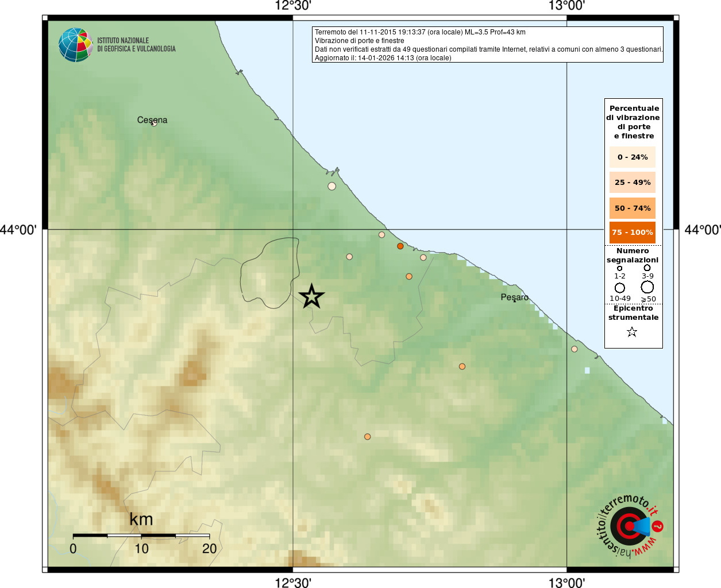Click the 'Numero segnalazioni' legend heading
This screenshot has height=588, width=721.
(x=633, y=256)
